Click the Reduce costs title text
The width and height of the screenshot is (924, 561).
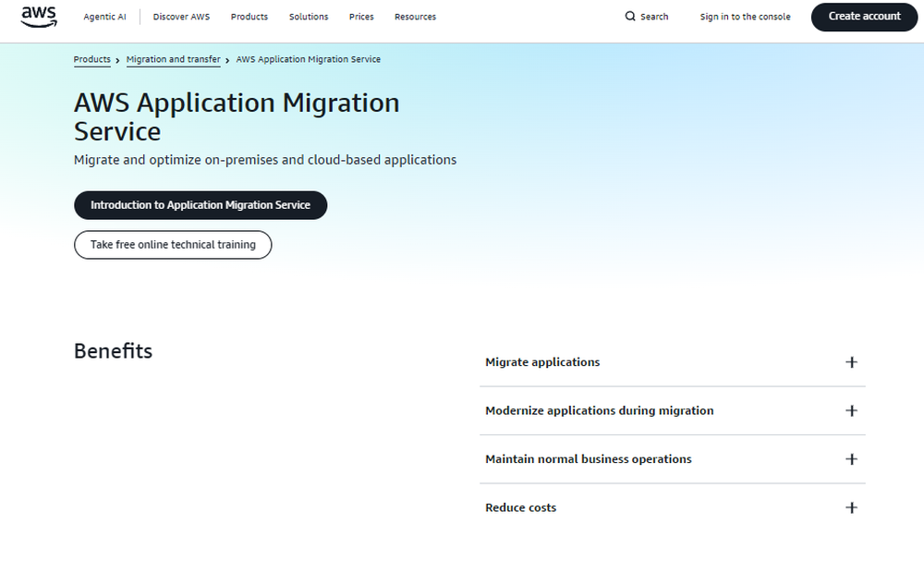coord(520,507)
